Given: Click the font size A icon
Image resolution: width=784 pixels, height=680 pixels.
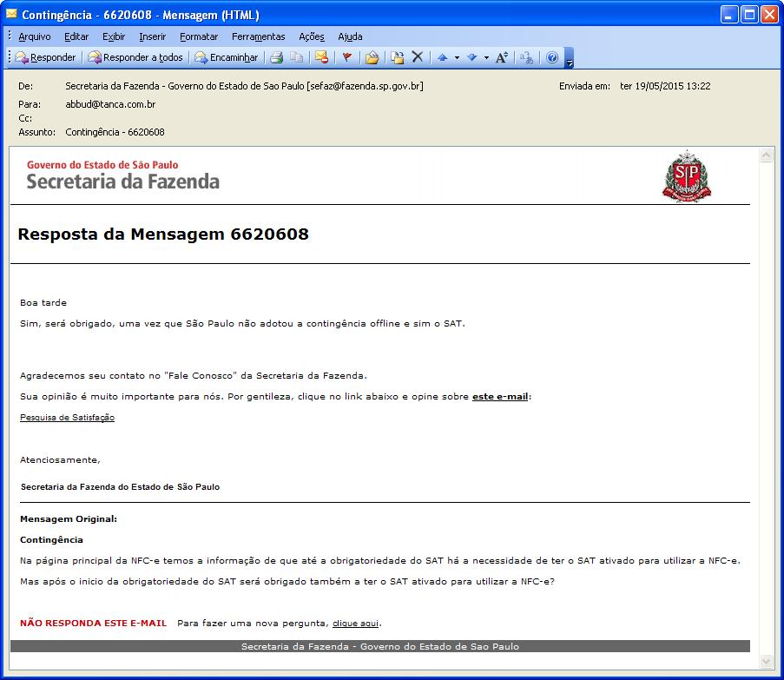Looking at the screenshot, I should 502,57.
